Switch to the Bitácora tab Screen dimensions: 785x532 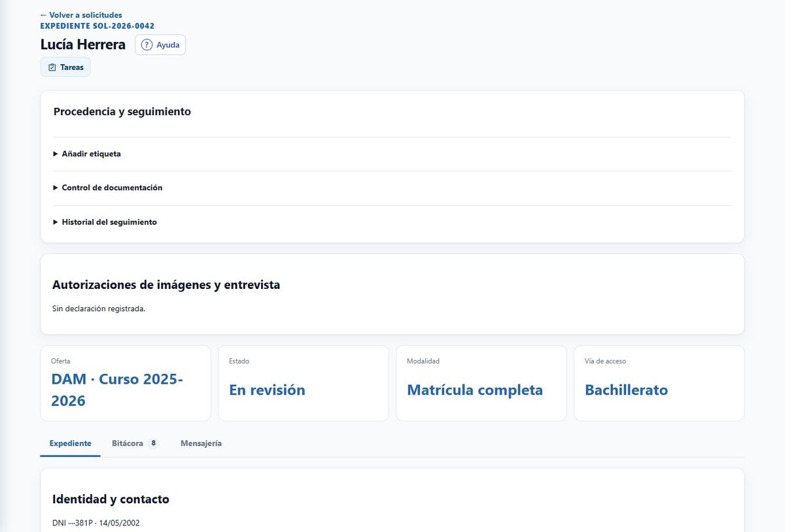pyautogui.click(x=135, y=443)
